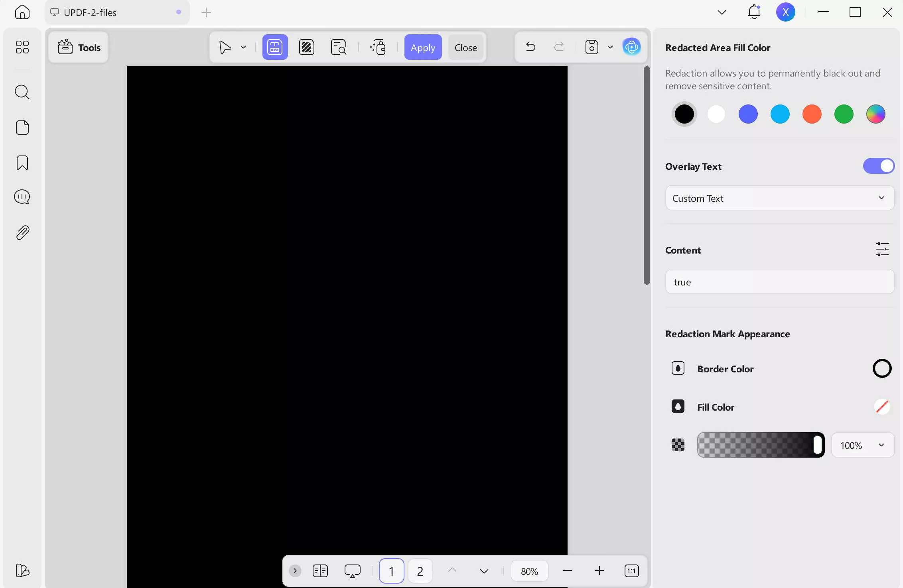Open the search panel in sidebar
Viewport: 903px width, 588px height.
pos(22,92)
